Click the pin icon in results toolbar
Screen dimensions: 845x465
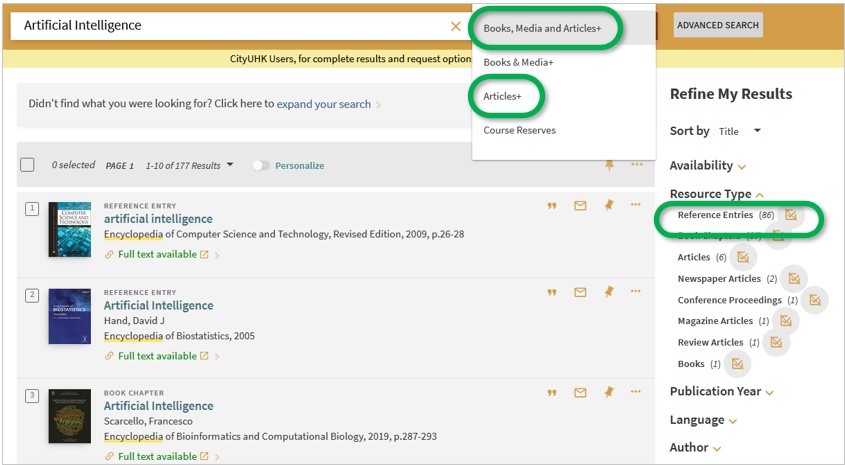(609, 165)
